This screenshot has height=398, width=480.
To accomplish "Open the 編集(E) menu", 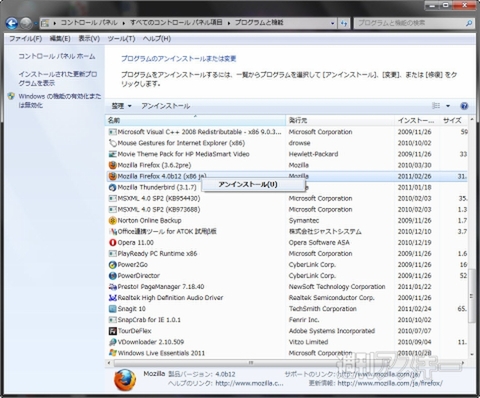I will point(60,39).
